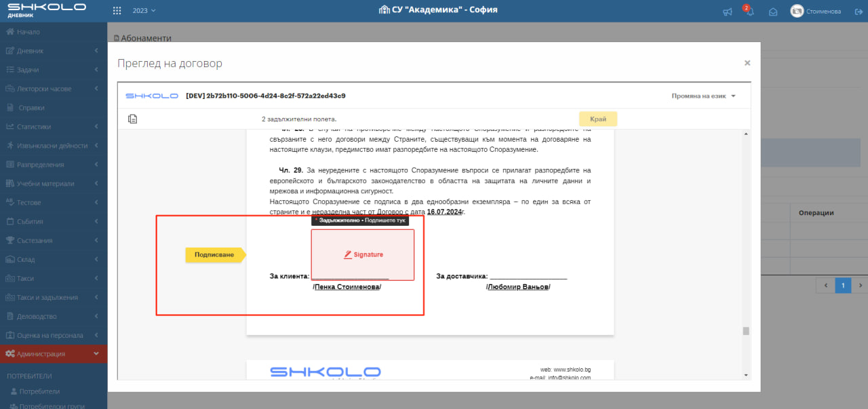This screenshot has height=409, width=868.
Task: Open Потребители link in sidebar
Action: (39, 391)
